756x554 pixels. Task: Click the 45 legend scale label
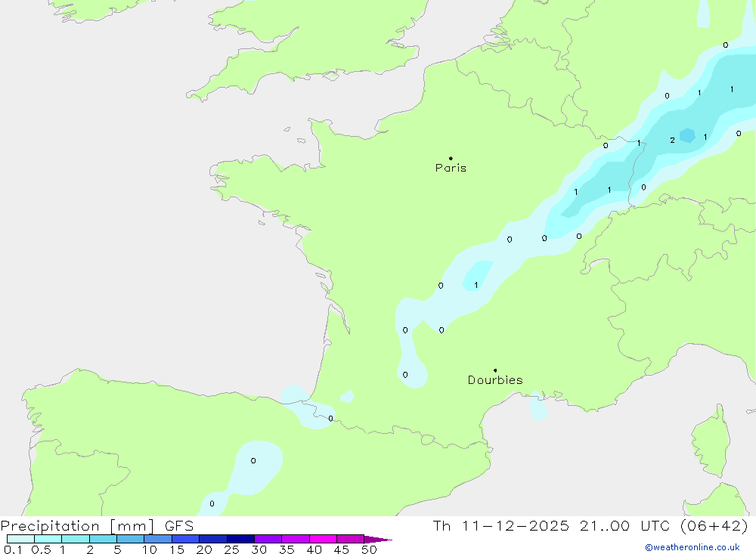(x=342, y=549)
